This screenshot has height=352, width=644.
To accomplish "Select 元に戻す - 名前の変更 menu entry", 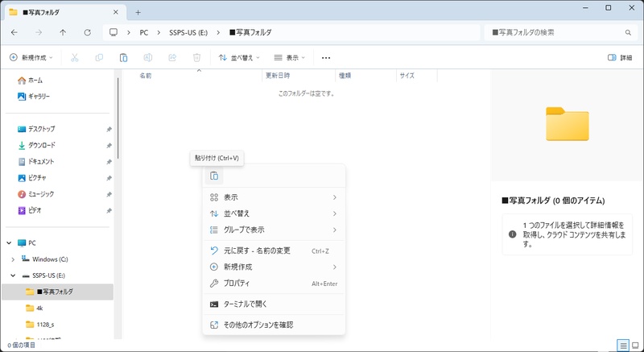I will (274, 251).
